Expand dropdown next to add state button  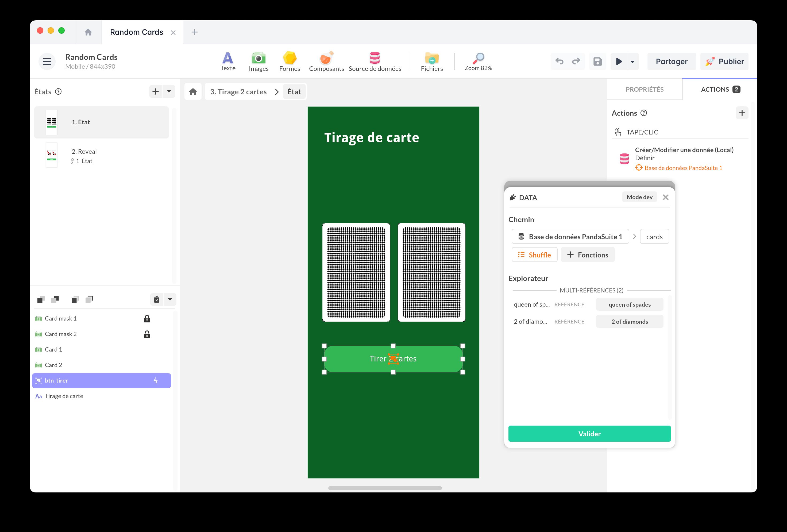(169, 91)
